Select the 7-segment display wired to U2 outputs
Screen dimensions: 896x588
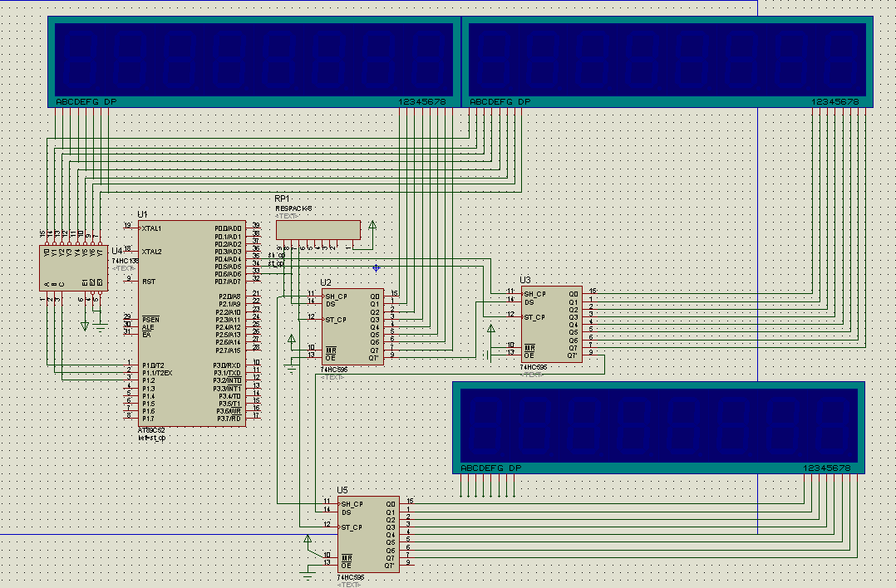click(254, 61)
